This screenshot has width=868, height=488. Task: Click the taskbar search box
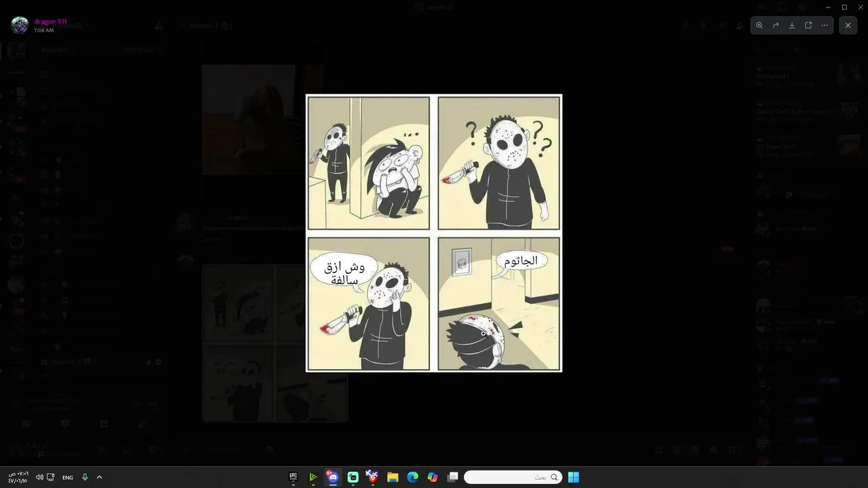(x=513, y=477)
